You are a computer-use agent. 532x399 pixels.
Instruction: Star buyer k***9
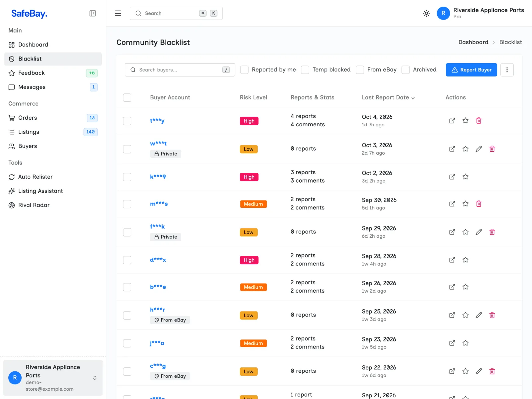465,177
